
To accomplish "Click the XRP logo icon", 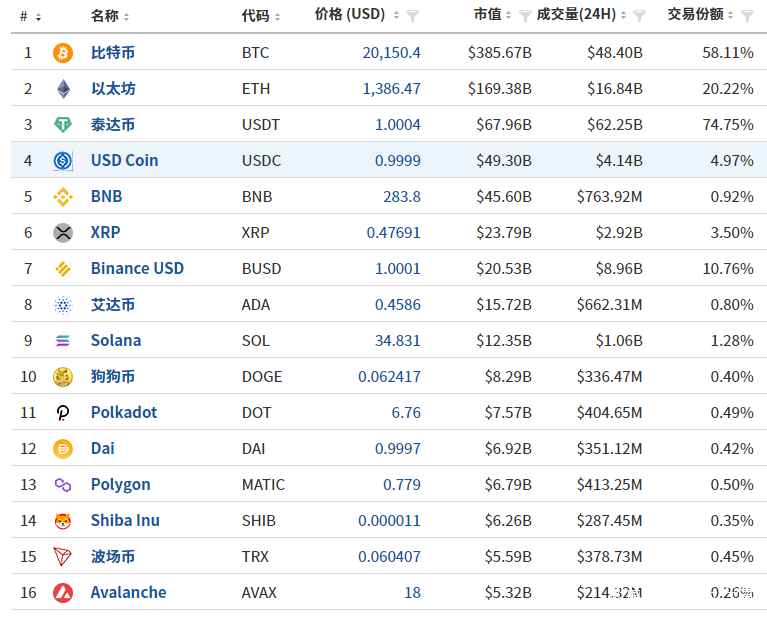I will [x=63, y=233].
